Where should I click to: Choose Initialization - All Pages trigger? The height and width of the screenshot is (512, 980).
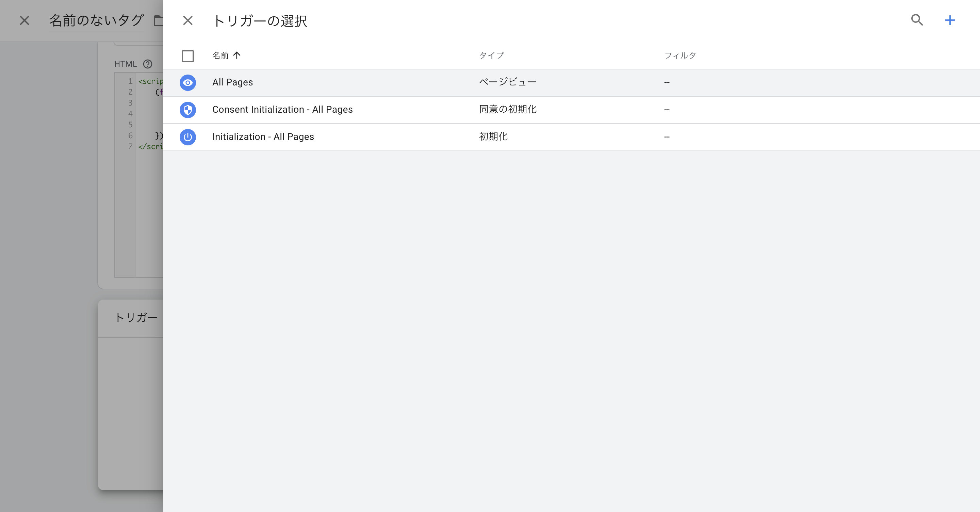click(x=263, y=137)
